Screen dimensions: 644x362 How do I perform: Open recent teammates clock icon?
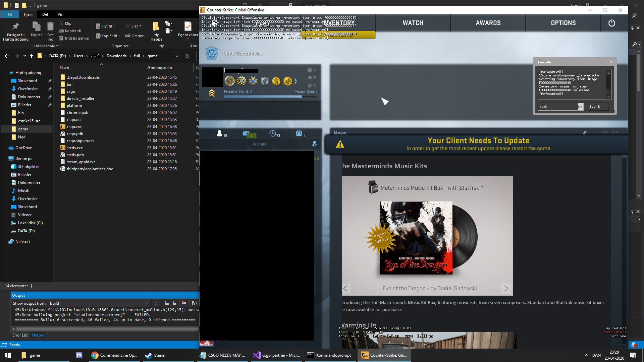point(273,134)
